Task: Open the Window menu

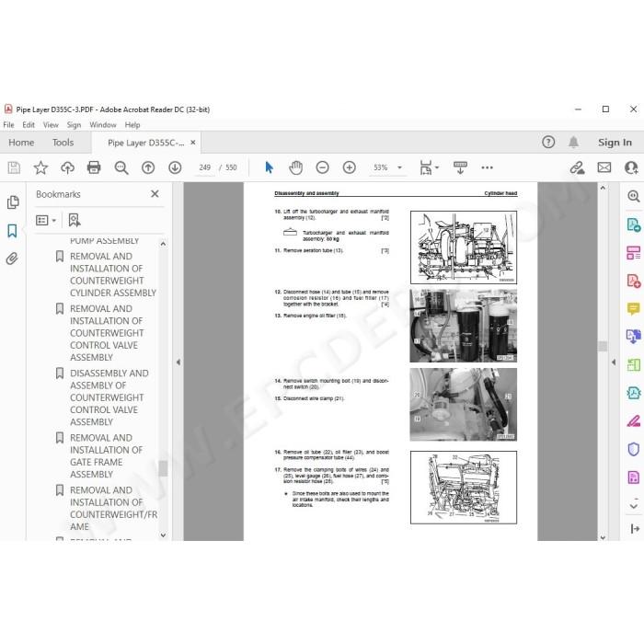Action: click(103, 125)
